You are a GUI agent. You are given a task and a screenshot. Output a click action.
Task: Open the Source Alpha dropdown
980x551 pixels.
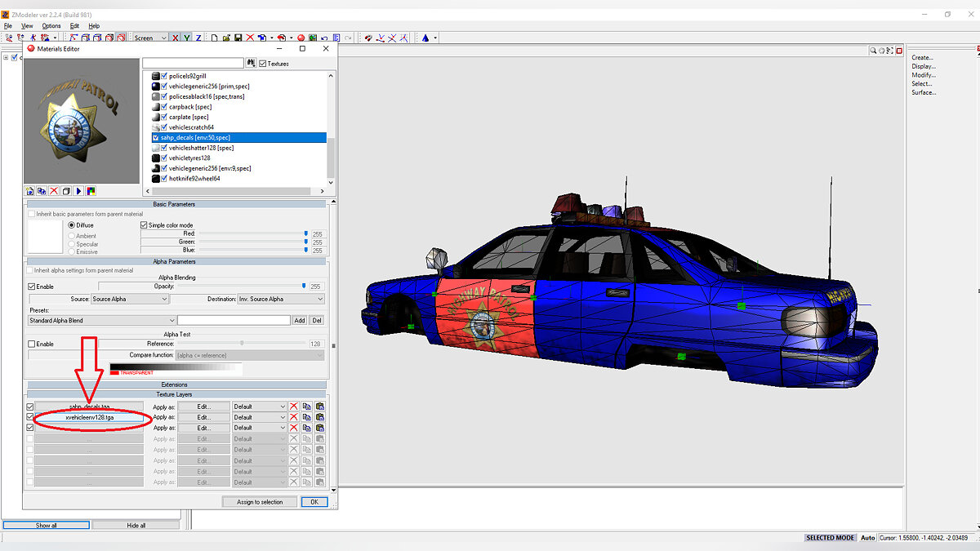coord(129,299)
